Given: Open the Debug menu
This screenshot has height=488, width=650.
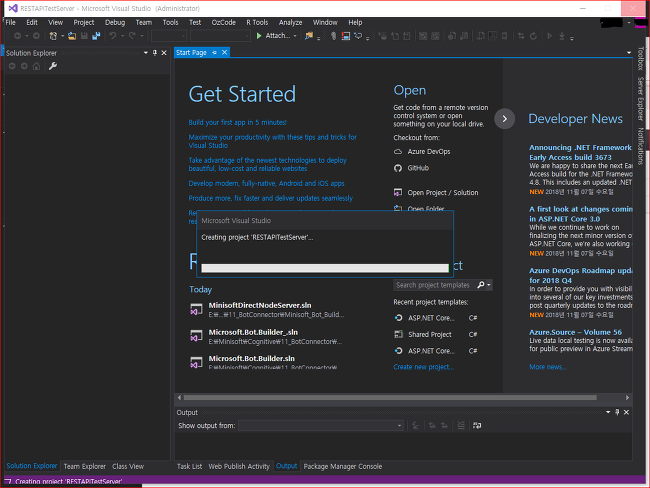Looking at the screenshot, I should pyautogui.click(x=115, y=22).
